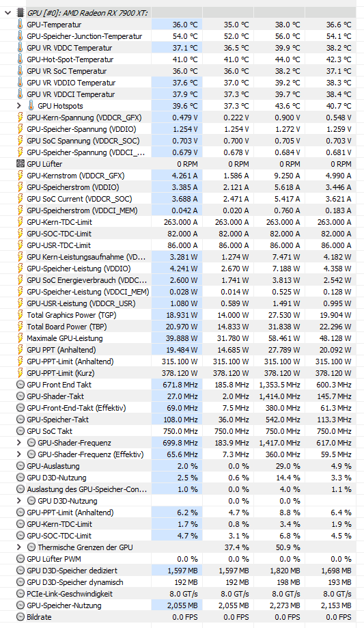Click maximum value 0.900 V of GPU-Kern-Spannung
This screenshot has width=364, height=628.
(287, 118)
